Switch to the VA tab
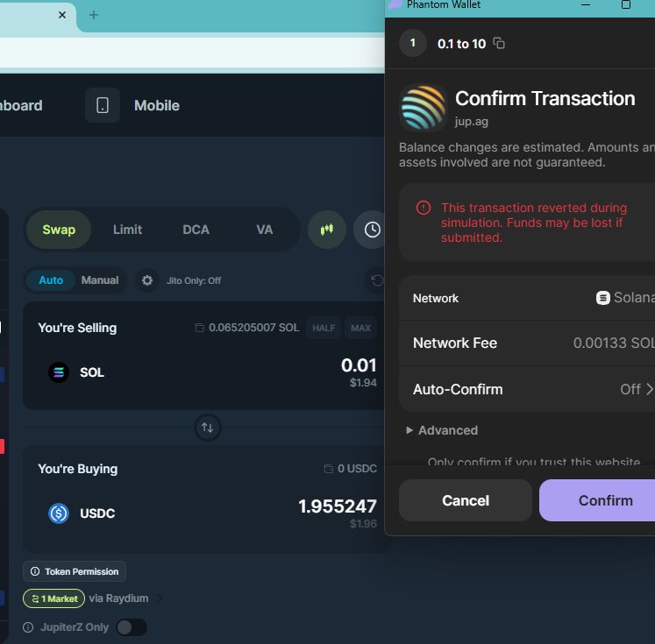Image resolution: width=655 pixels, height=644 pixels. (x=265, y=230)
